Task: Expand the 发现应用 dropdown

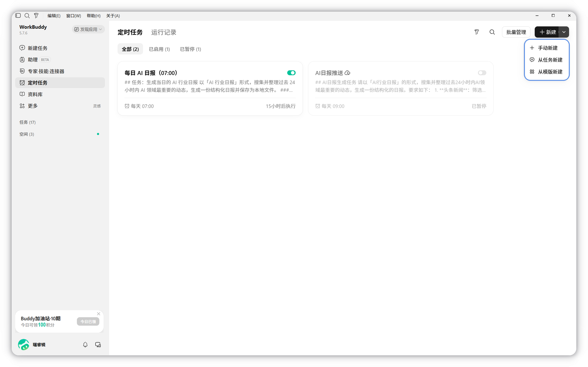Action: point(88,29)
